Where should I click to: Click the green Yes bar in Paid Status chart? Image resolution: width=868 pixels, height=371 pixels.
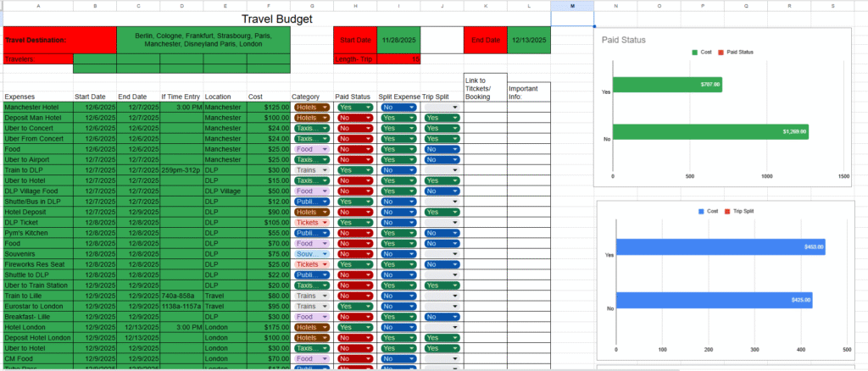pos(667,85)
